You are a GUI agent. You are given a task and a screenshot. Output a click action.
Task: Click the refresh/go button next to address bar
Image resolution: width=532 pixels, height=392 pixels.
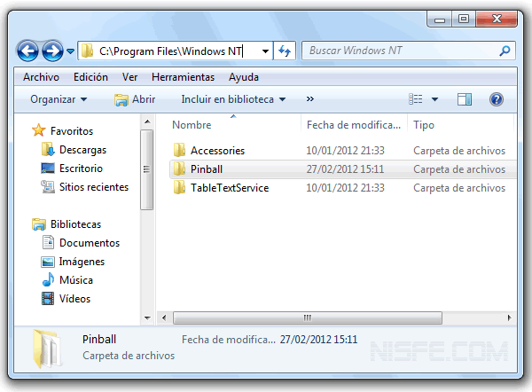click(285, 51)
